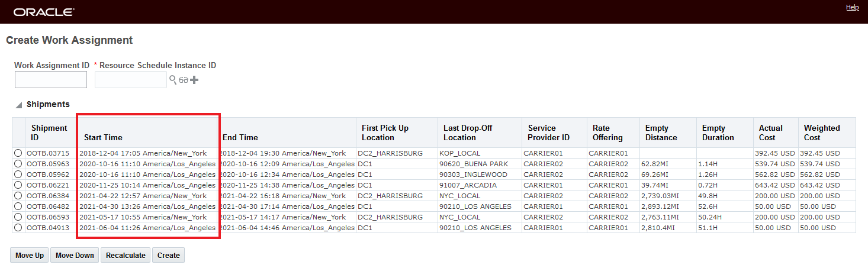Screen dimensions: 868x268
Task: Select radio button for shipment OOTB.06593
Action: tap(18, 217)
